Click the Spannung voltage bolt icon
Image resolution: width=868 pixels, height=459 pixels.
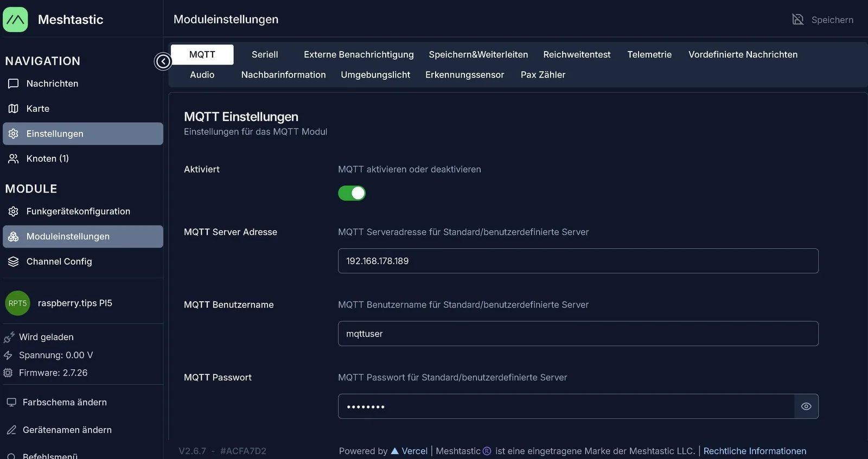(8, 355)
